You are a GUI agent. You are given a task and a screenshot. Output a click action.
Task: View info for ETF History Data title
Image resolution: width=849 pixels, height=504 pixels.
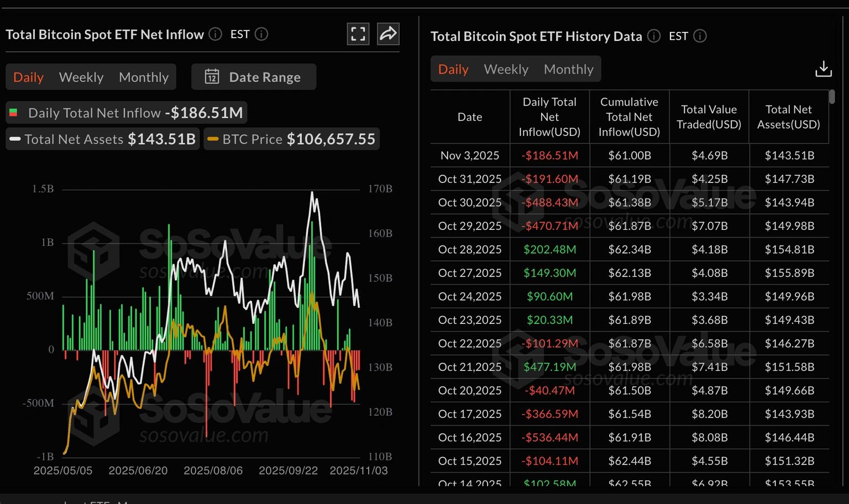point(653,36)
